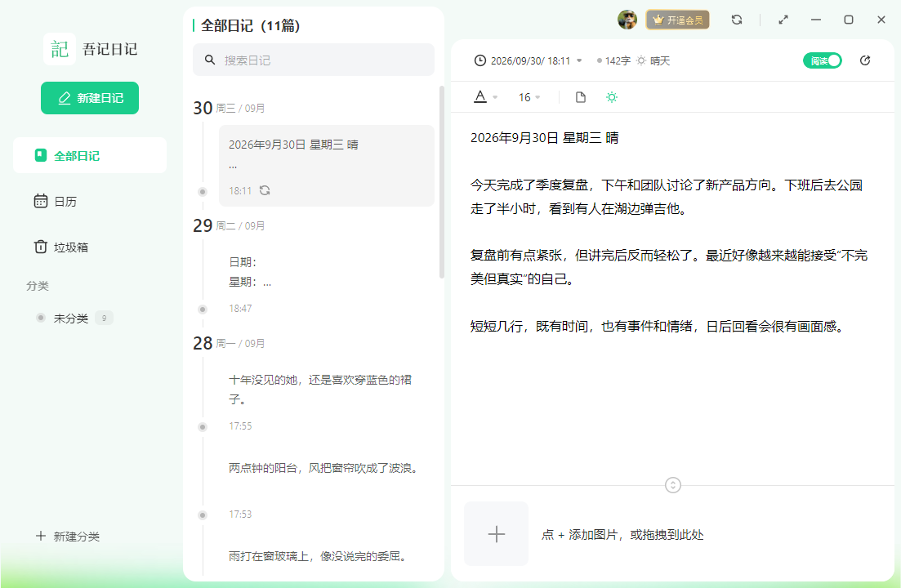This screenshot has height=588, width=901.
Task: Open entry 雨打在窗玻璃上
Action: tap(318, 556)
